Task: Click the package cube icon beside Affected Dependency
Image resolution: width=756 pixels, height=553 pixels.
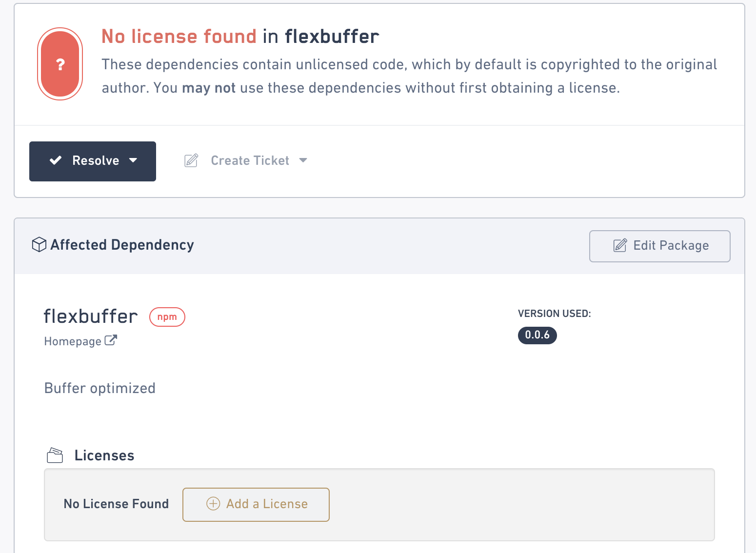Action: pos(39,244)
